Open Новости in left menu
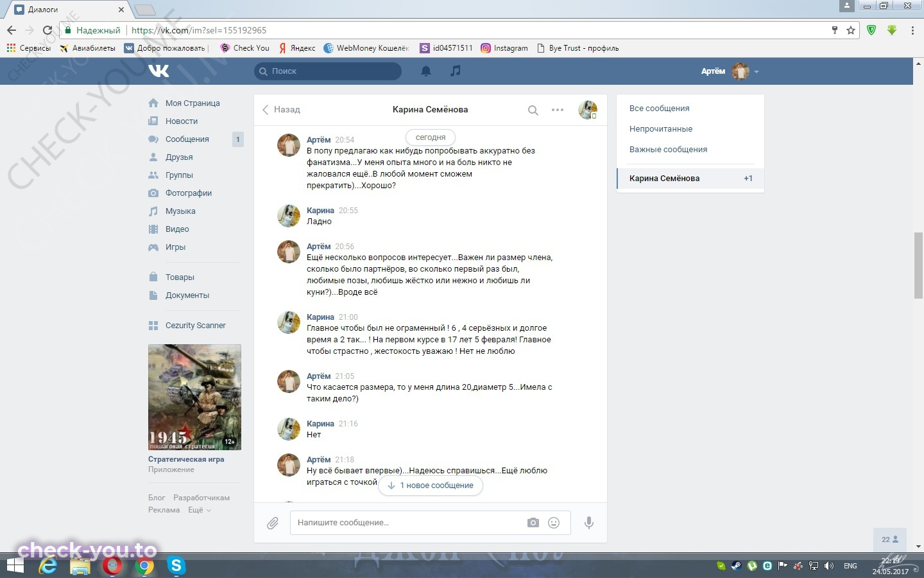Screen dimensions: 924x578 point(182,121)
